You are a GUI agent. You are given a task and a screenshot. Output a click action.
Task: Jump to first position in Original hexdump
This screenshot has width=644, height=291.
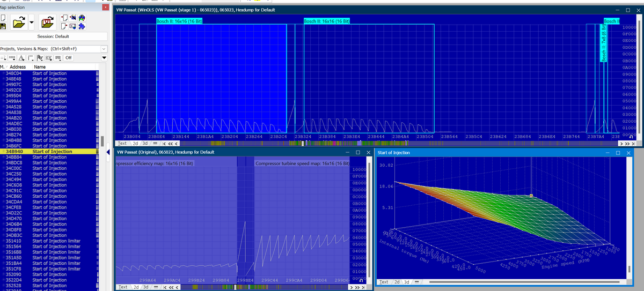(165, 287)
